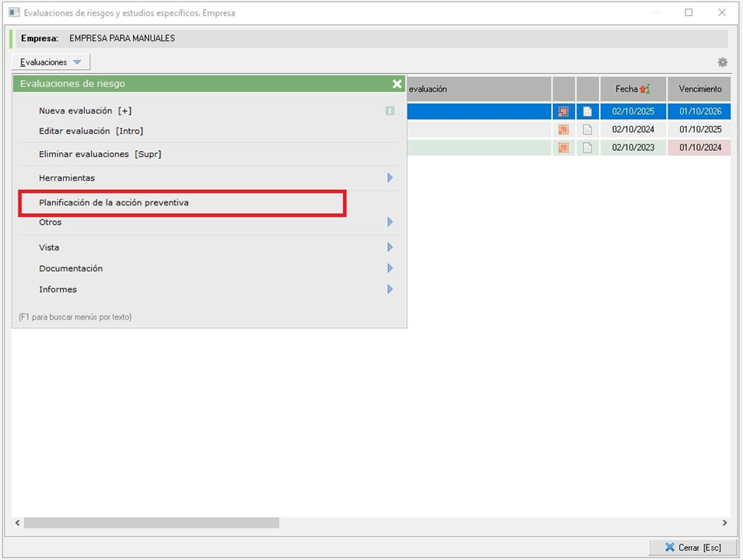The width and height of the screenshot is (743, 560).
Task: Select the date cell 02/10/2025
Action: coord(633,111)
